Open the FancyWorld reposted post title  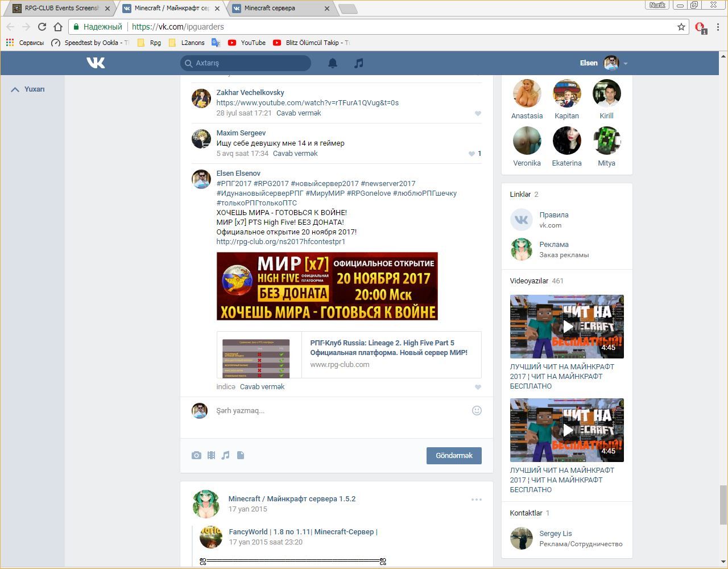[303, 532]
